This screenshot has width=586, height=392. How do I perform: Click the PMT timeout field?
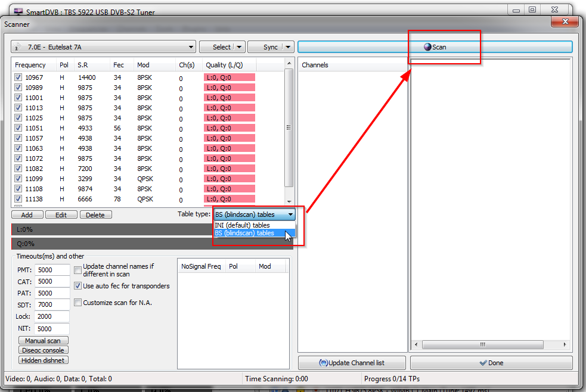52,270
